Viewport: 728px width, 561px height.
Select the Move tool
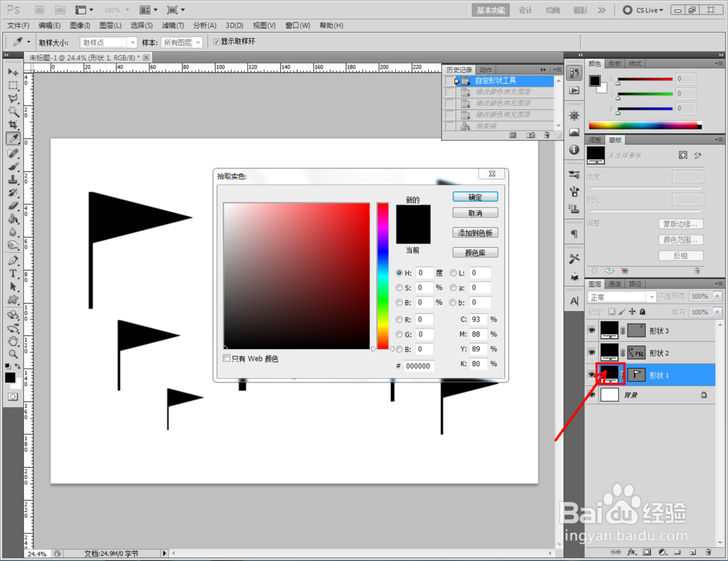coord(13,73)
